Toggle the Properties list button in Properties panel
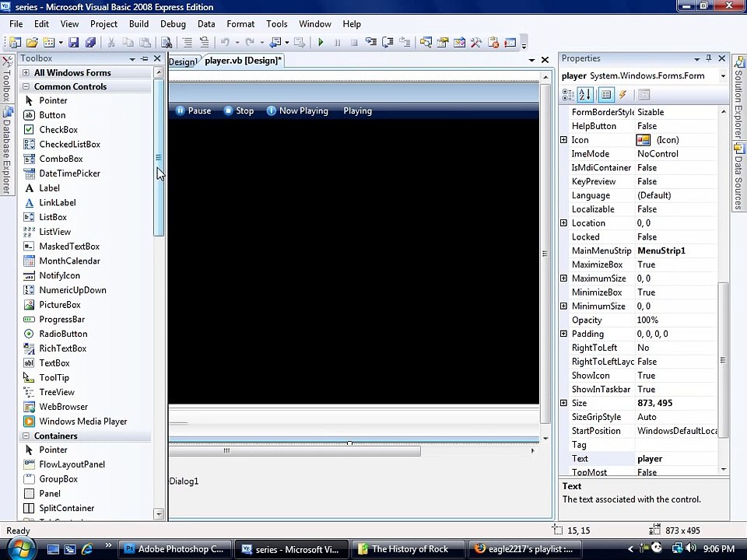Image resolution: width=747 pixels, height=560 pixels. pyautogui.click(x=606, y=94)
